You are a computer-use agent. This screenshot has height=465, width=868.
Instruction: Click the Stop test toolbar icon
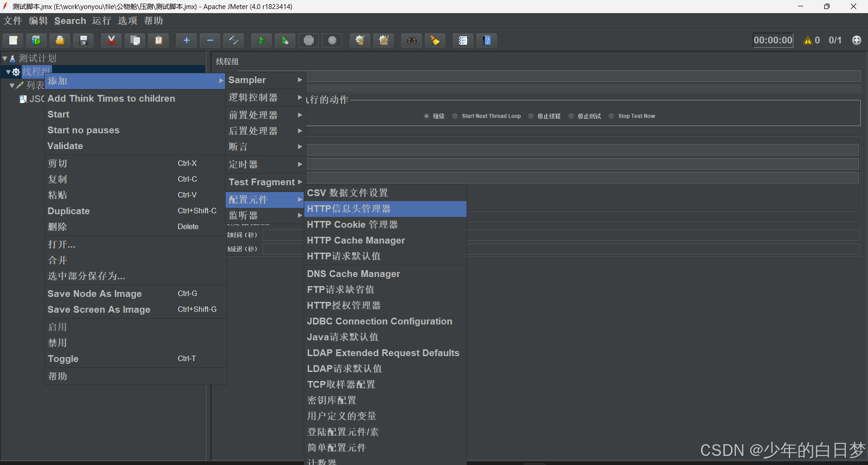pyautogui.click(x=309, y=40)
